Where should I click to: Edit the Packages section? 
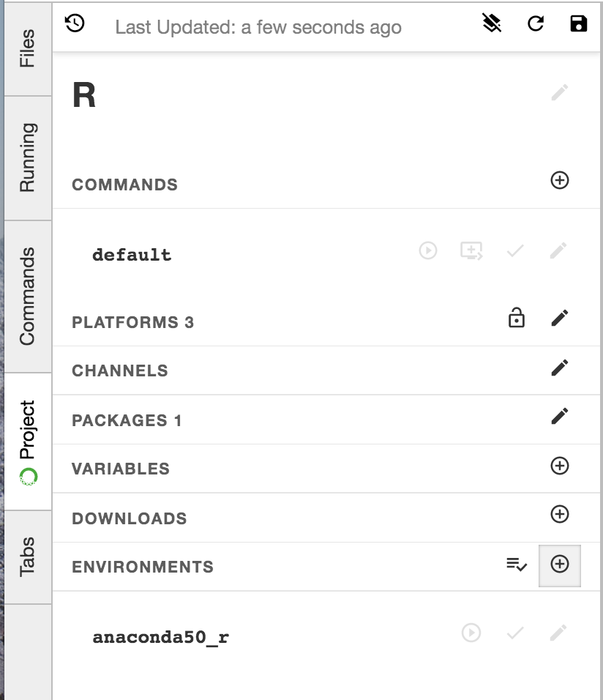click(560, 417)
